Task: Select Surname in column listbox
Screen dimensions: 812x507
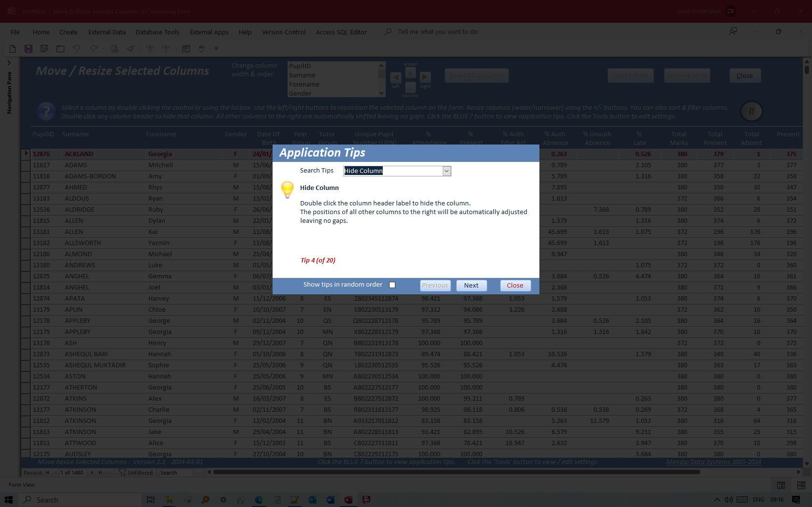Action: coord(333,75)
